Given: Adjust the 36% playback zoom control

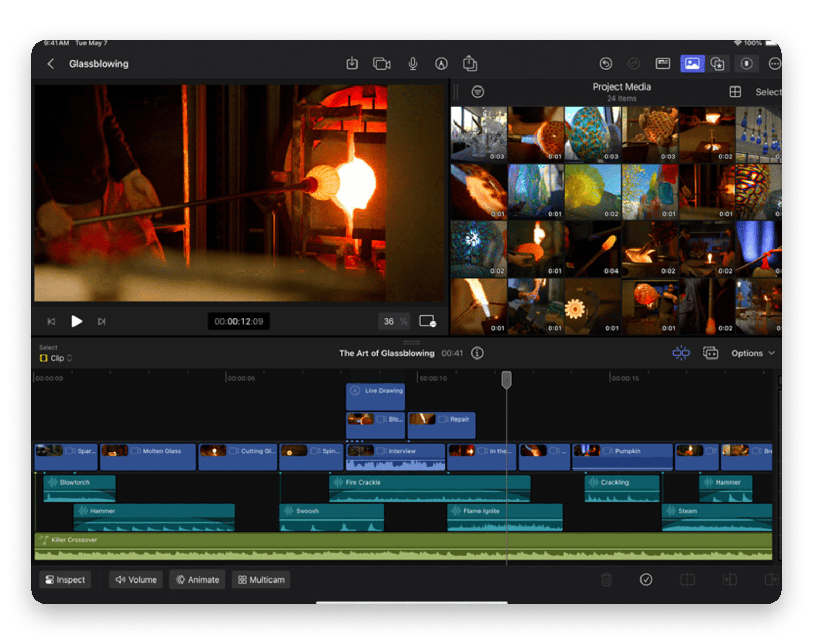Looking at the screenshot, I should (x=393, y=321).
